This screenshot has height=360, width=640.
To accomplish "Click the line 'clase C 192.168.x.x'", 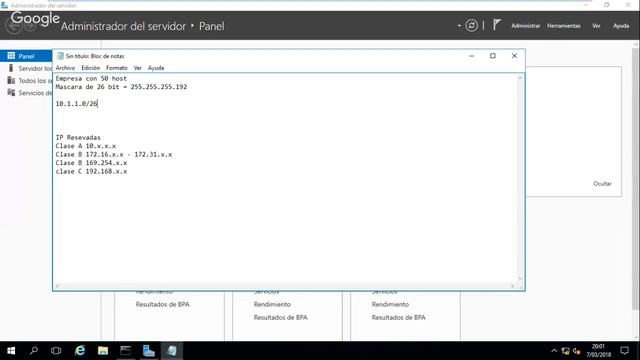I will coord(91,171).
